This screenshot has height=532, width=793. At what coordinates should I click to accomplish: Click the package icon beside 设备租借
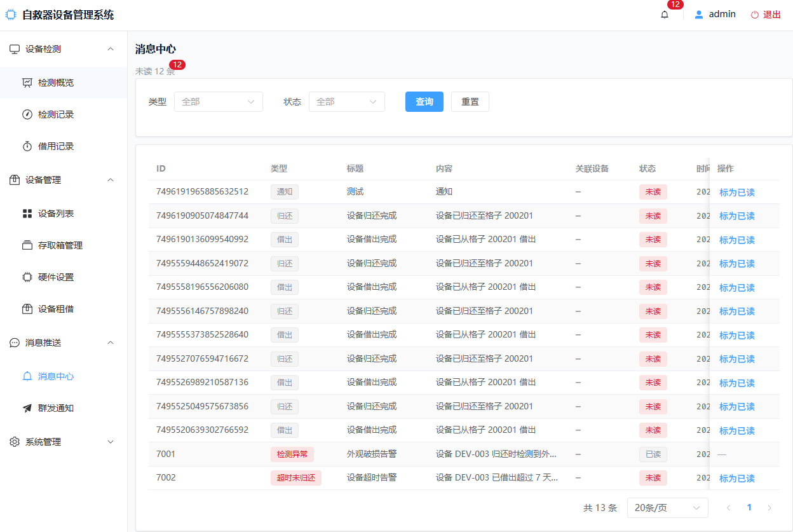(x=27, y=309)
